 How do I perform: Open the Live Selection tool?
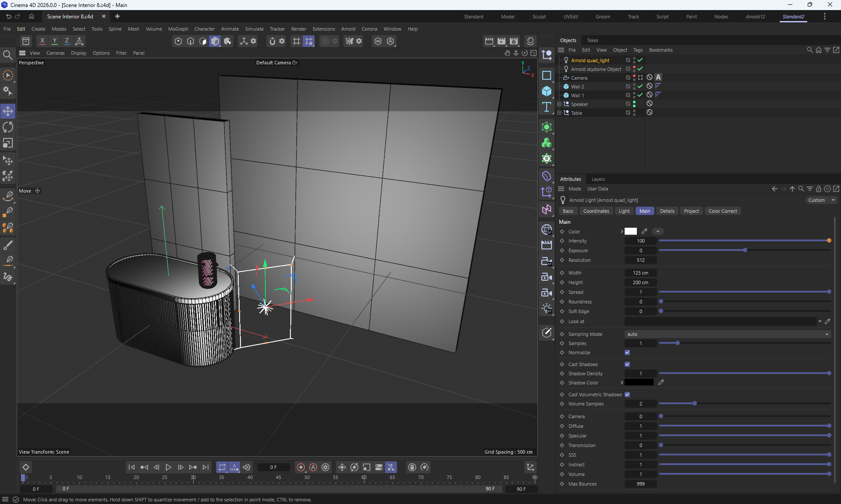(8, 75)
